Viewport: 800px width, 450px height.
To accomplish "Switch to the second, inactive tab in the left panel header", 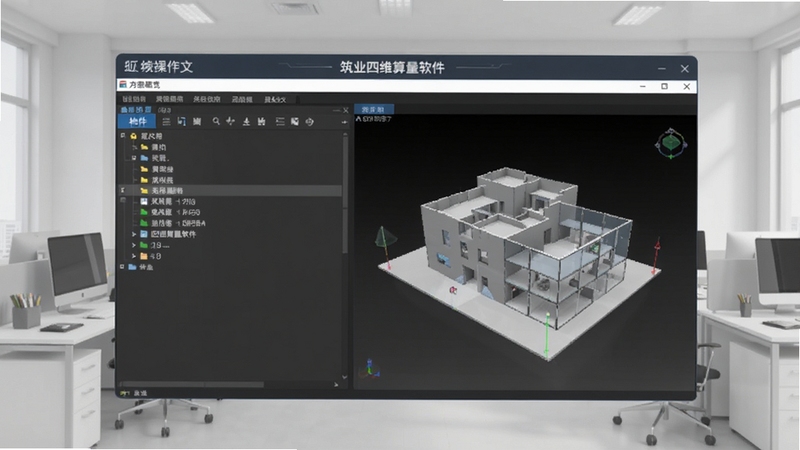I will 164,110.
